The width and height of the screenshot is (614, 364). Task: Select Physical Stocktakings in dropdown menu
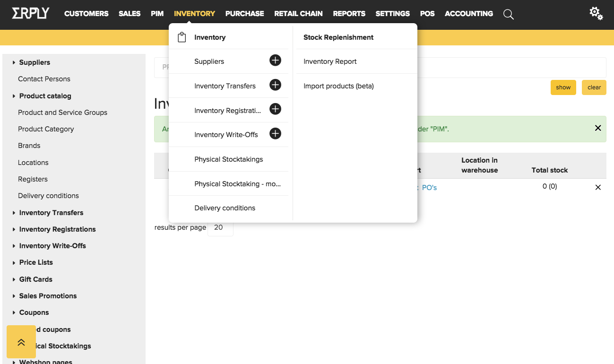[x=228, y=159]
